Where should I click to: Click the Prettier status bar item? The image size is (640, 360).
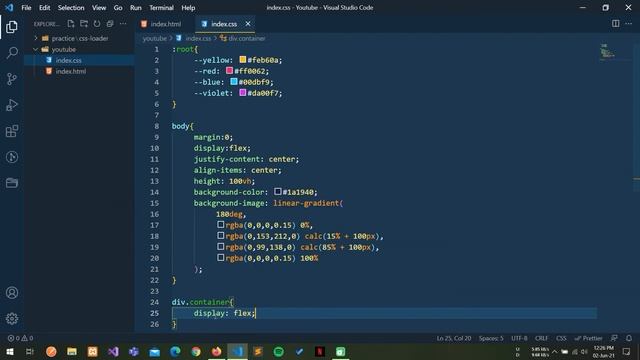point(588,338)
